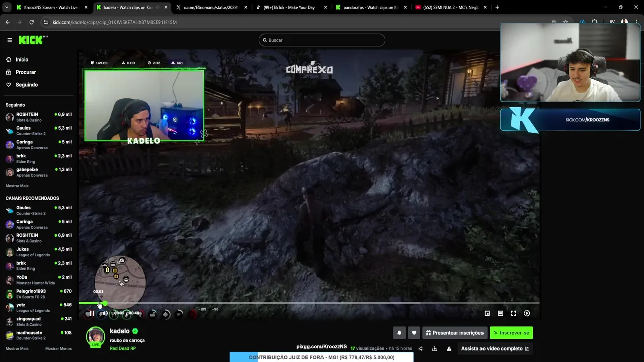This screenshot has height=362, width=644.
Task: Click the Pelegrino1993 channel avatar
Action: 10,294
